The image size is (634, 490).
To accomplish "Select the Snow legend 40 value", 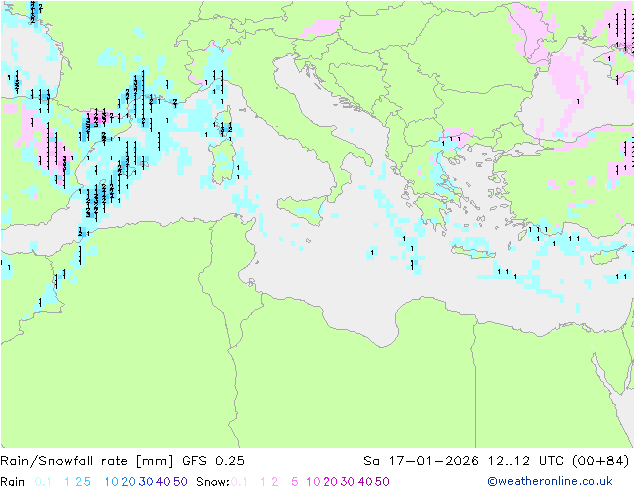I will pos(365,482).
